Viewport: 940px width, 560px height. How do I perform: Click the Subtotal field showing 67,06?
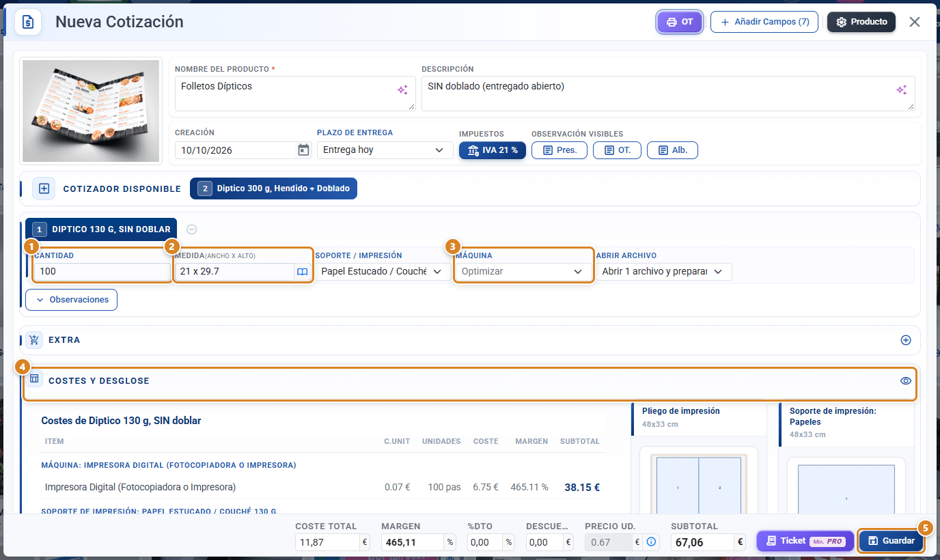tap(703, 542)
